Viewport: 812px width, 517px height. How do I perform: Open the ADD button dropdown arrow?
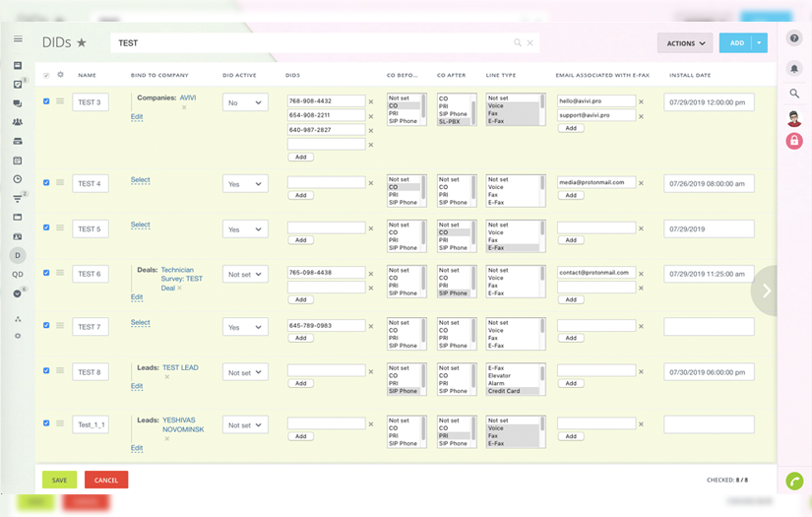(x=759, y=43)
